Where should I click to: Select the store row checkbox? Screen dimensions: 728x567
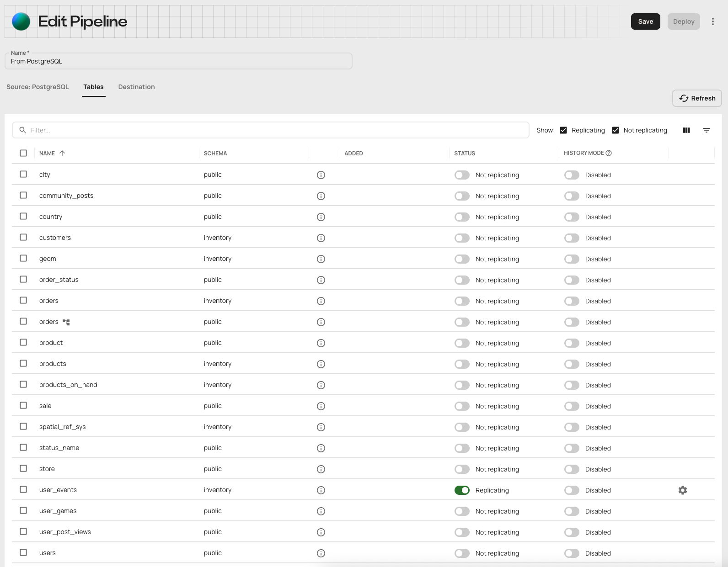point(23,468)
